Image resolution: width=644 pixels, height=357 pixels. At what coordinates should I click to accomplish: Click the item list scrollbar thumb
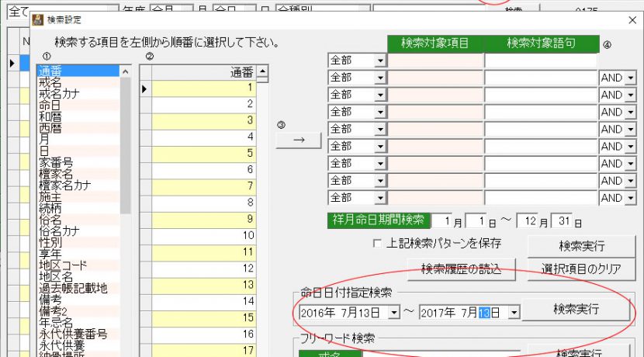point(125,146)
